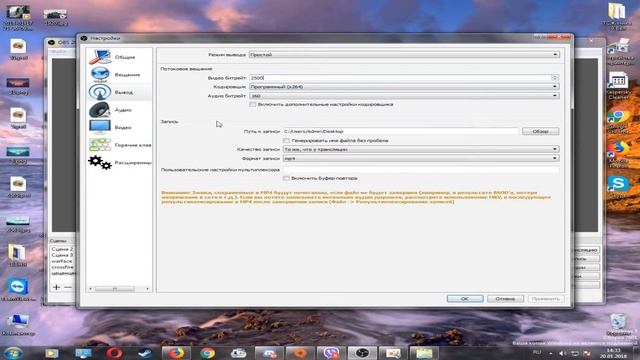
Task: Open the Skype desktop shortcut
Action: click(x=618, y=187)
